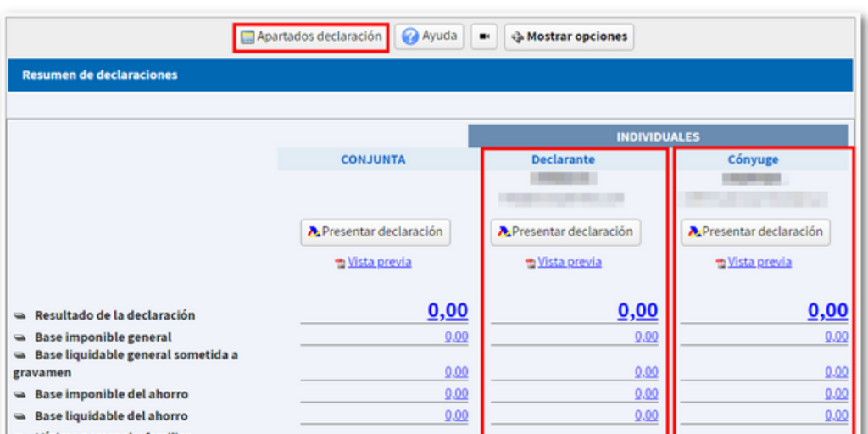This screenshot has width=868, height=434.
Task: Expand Mostrar opciones
Action: [569, 37]
